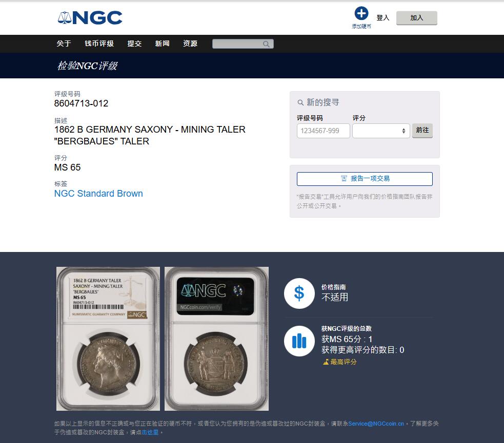504x443 pixels.
Task: Click the NGC scales logo
Action: click(x=90, y=17)
